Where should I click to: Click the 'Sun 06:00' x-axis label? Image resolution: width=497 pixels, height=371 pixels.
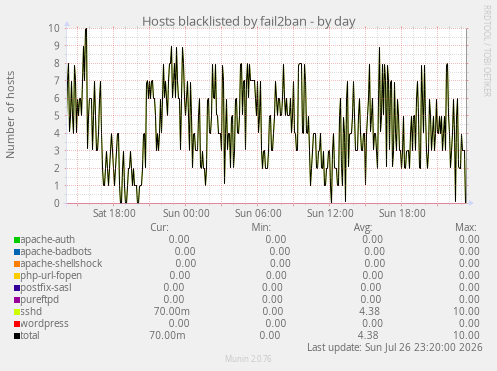(x=258, y=213)
